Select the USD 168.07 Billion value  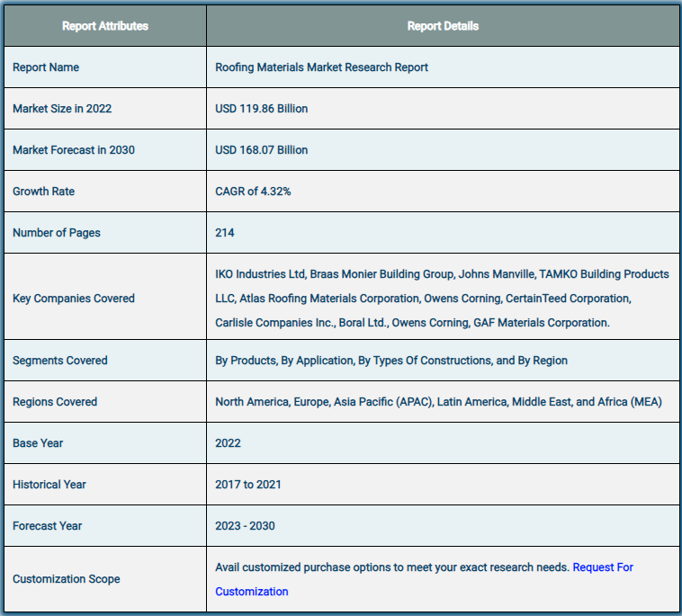[x=262, y=150]
